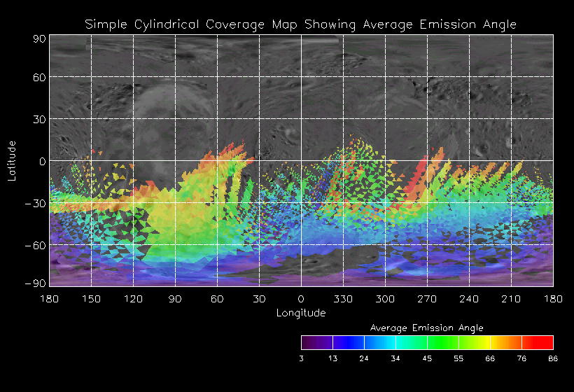Select the 'Longitude' axis label below the map
Image resolution: width=574 pixels, height=392 pixels.
click(x=301, y=313)
